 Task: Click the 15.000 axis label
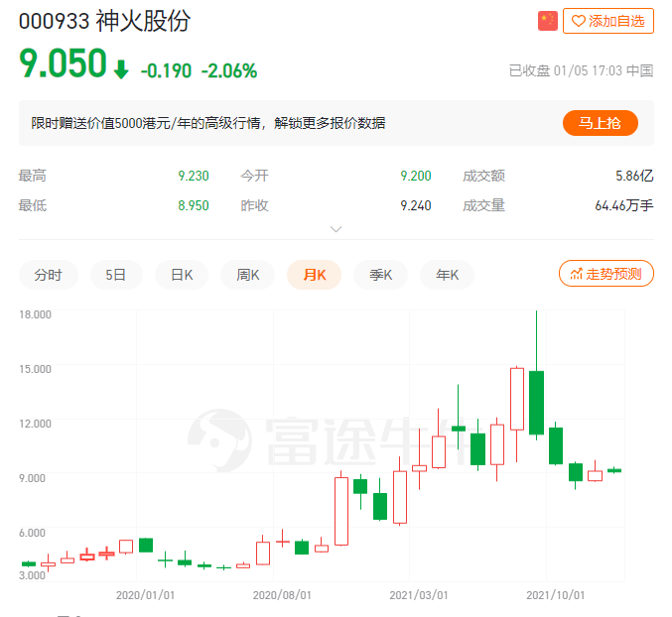35,369
